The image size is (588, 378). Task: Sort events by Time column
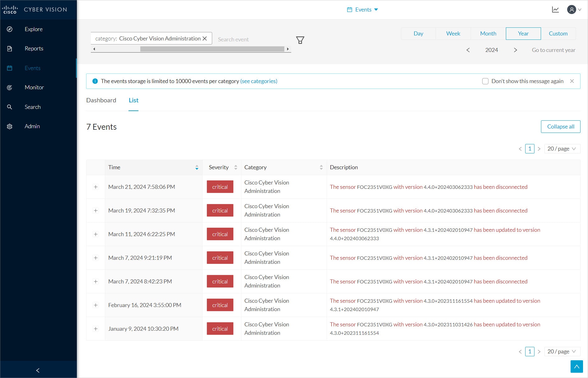(197, 167)
